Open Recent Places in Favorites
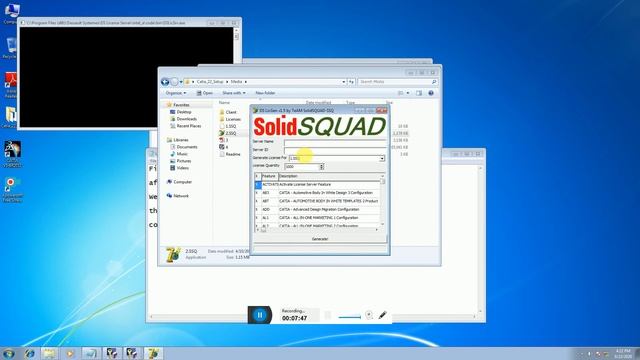The image size is (640, 360). 189,126
